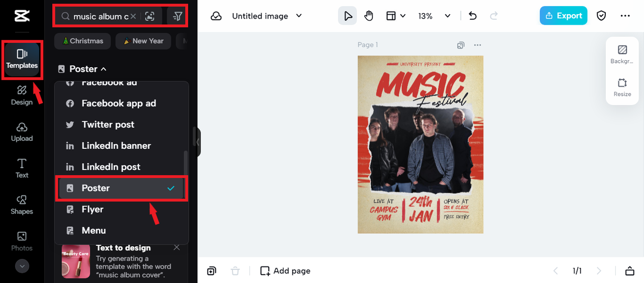Click the delete page trash icon
644x283 pixels.
[235, 271]
